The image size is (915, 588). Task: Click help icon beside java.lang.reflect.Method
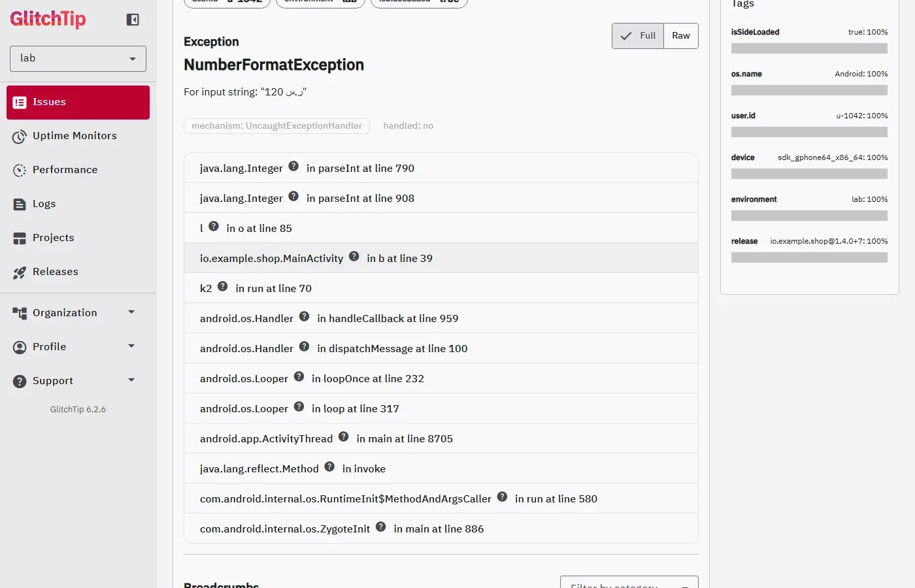[x=329, y=466]
